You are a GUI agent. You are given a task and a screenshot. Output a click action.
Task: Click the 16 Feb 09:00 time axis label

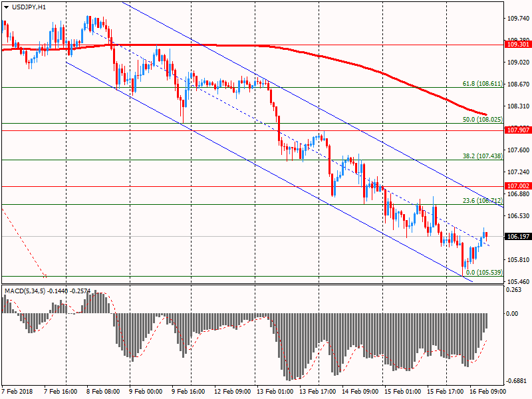[x=487, y=392]
